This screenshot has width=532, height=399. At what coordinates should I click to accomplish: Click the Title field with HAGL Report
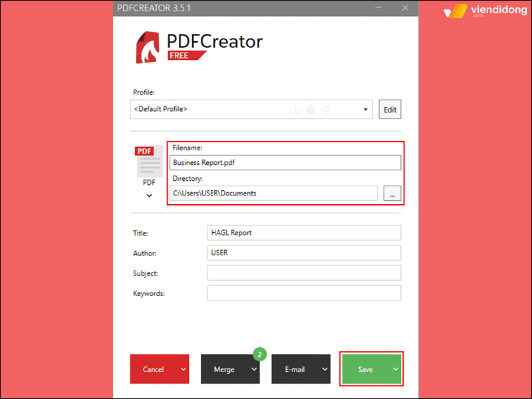304,233
